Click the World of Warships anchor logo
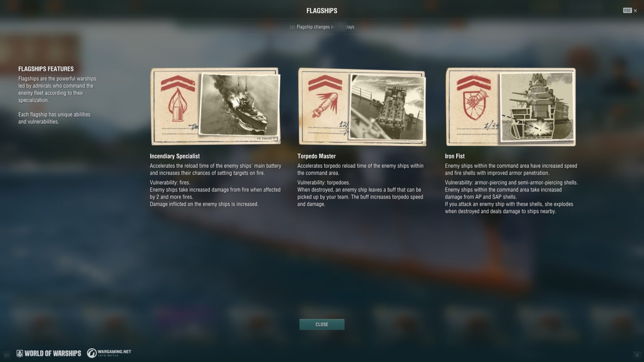Image resolution: width=644 pixels, height=362 pixels. (20, 353)
